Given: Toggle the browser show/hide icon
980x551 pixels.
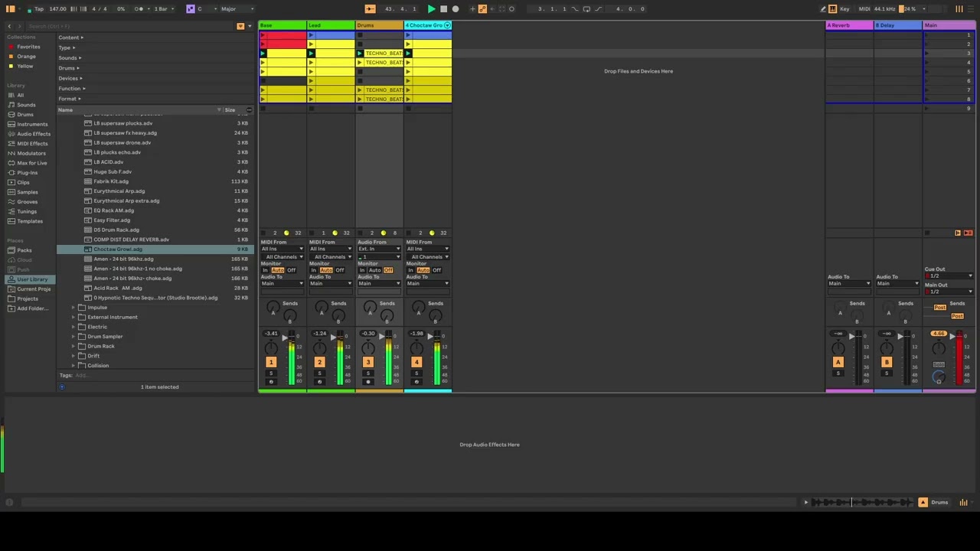Looking at the screenshot, I should pyautogui.click(x=11, y=9).
